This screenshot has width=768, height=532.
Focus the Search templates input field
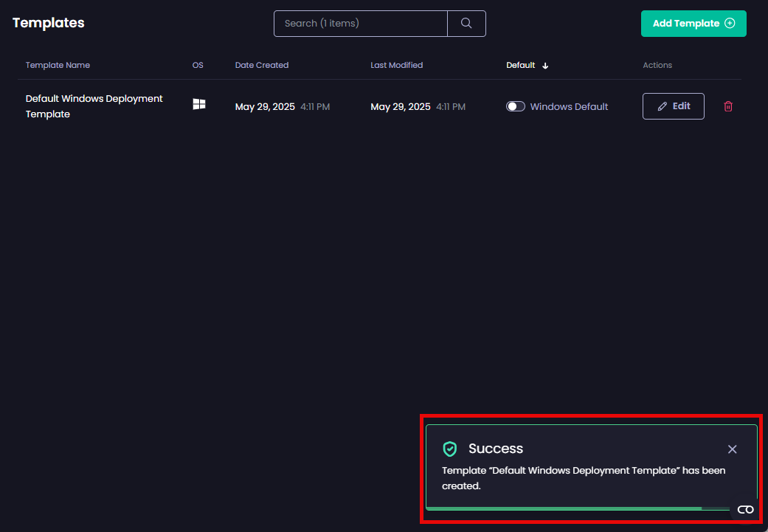point(360,24)
